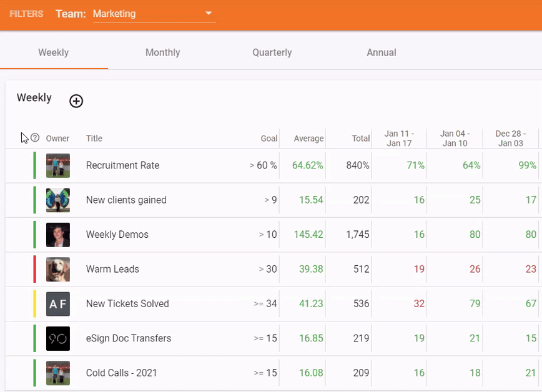
Task: Click the Recruitment Rate owner avatar
Action: pyautogui.click(x=58, y=166)
